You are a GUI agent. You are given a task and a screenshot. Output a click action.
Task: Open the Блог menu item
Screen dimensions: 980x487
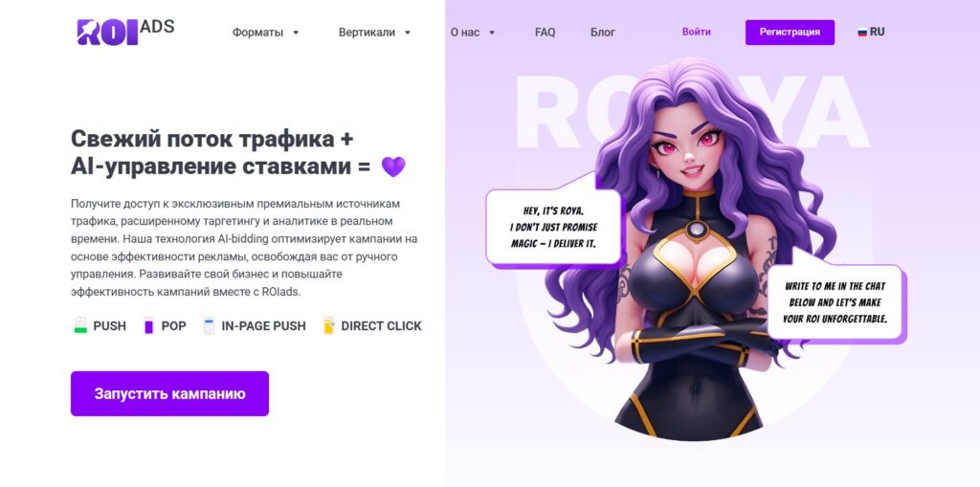tap(603, 33)
